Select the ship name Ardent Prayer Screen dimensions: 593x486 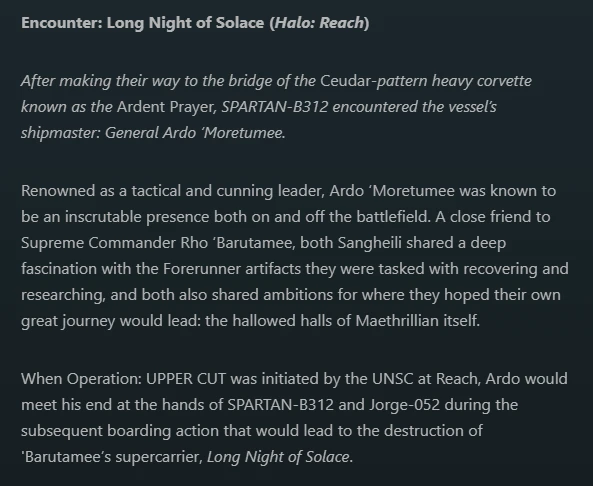tap(166, 107)
